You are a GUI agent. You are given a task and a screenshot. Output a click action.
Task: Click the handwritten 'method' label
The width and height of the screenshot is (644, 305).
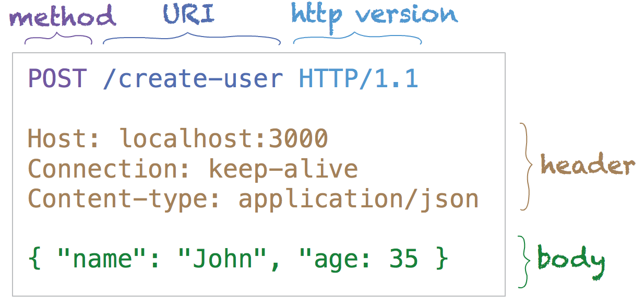pyautogui.click(x=62, y=17)
